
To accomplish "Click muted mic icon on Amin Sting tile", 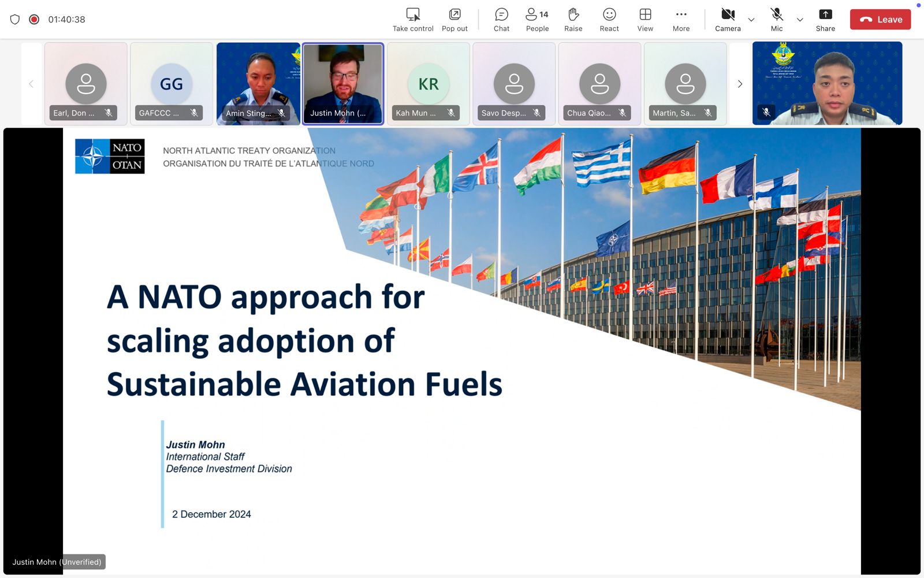I will pos(281,113).
